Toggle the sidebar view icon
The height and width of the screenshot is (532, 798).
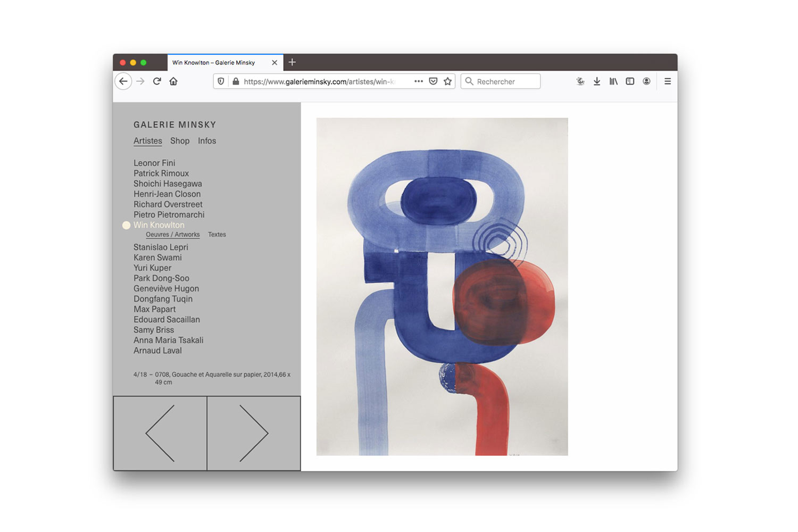click(630, 81)
